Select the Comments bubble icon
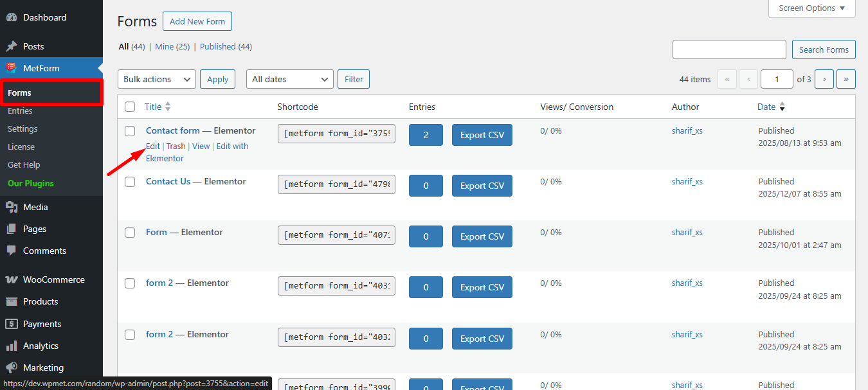This screenshot has width=868, height=390. click(x=13, y=250)
